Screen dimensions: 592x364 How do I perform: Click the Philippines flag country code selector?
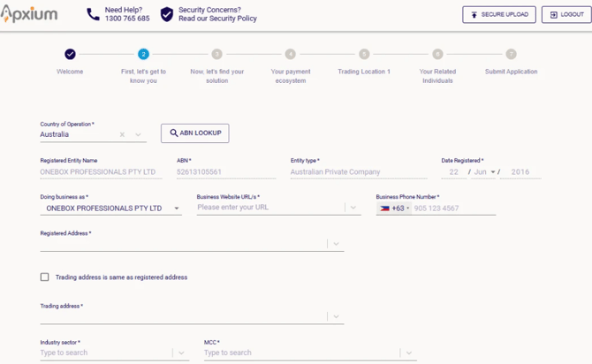click(394, 208)
